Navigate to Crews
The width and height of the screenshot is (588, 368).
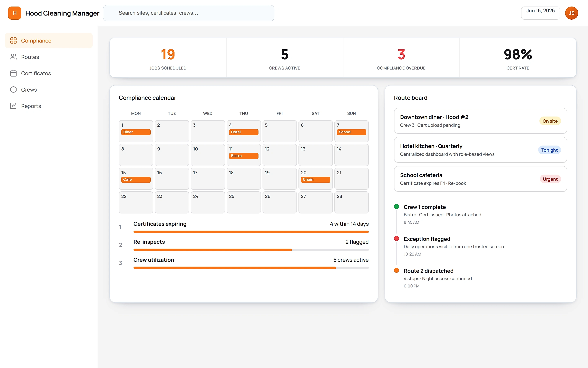[x=49, y=90]
